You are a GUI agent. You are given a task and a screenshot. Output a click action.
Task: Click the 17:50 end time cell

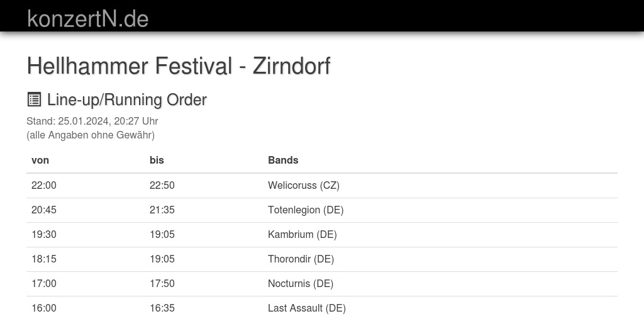[x=162, y=283]
